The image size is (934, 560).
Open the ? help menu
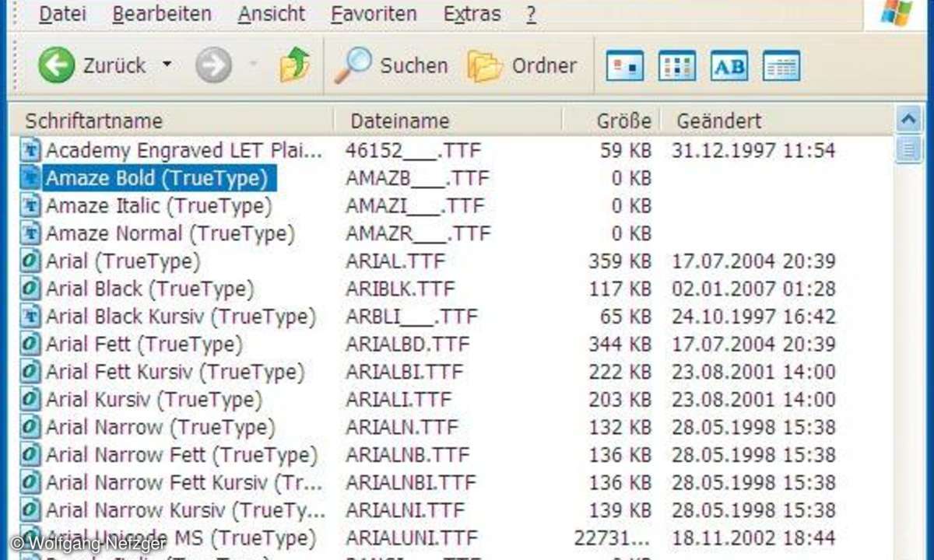531,14
